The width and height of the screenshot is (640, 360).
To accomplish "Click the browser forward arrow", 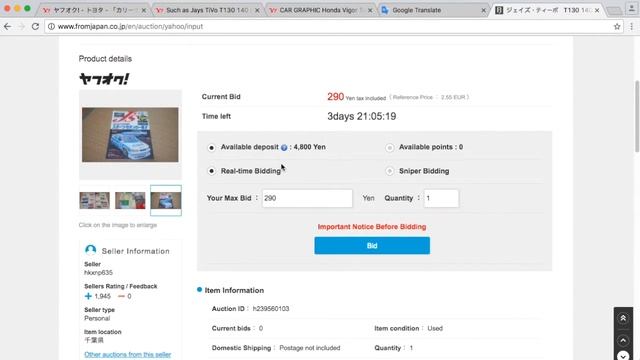I will point(21,27).
